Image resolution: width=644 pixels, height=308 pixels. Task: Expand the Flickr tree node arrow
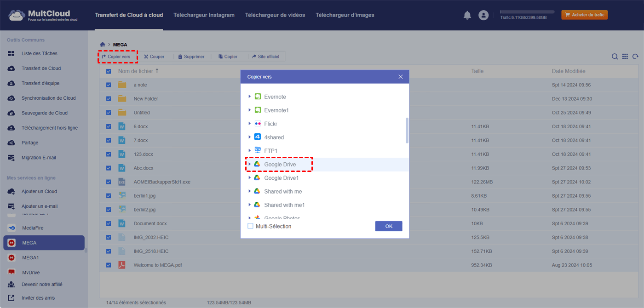[250, 123]
